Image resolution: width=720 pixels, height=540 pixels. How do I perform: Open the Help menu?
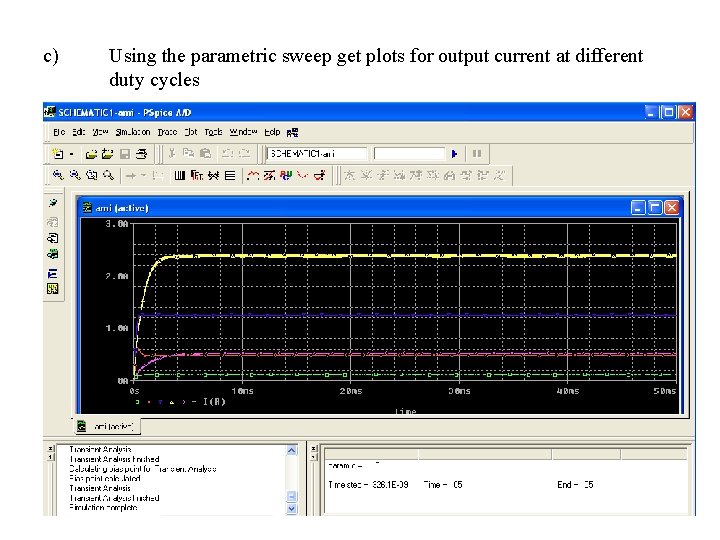272,132
